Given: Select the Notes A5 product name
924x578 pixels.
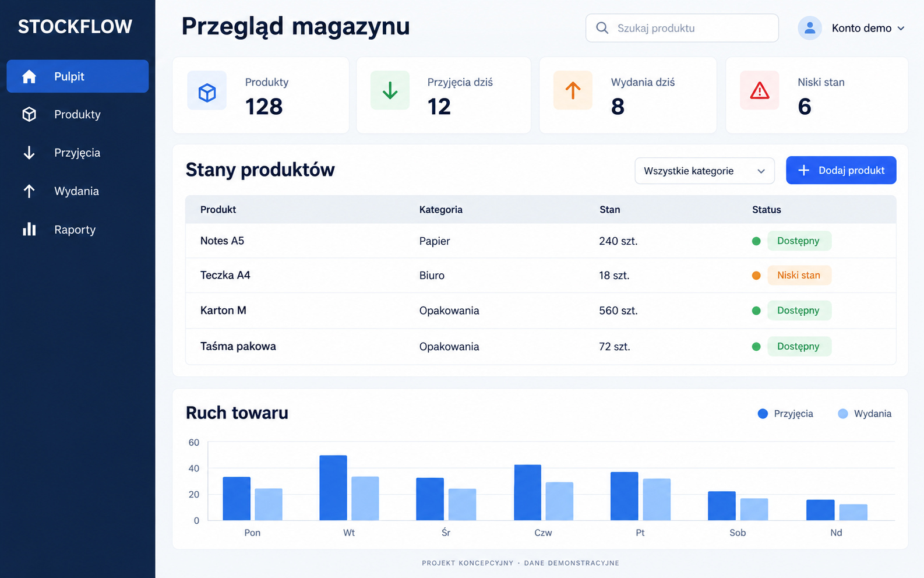Looking at the screenshot, I should 222,241.
